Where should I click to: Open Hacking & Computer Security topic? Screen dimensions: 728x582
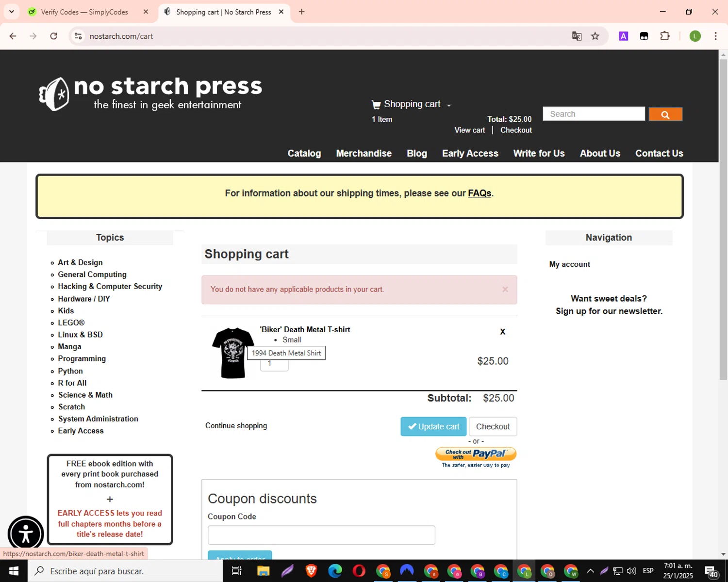click(110, 287)
